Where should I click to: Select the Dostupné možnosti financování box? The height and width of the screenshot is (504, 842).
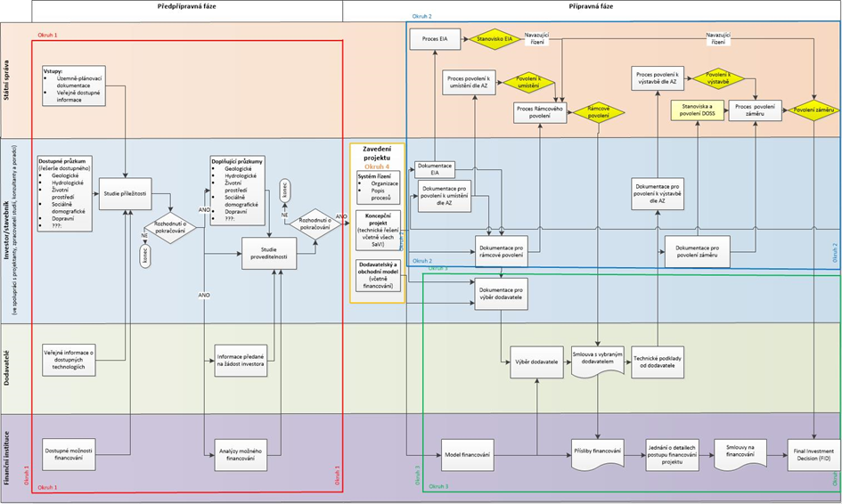coord(69,455)
